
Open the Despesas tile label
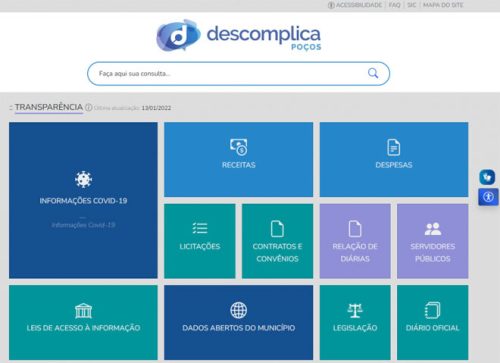click(394, 165)
